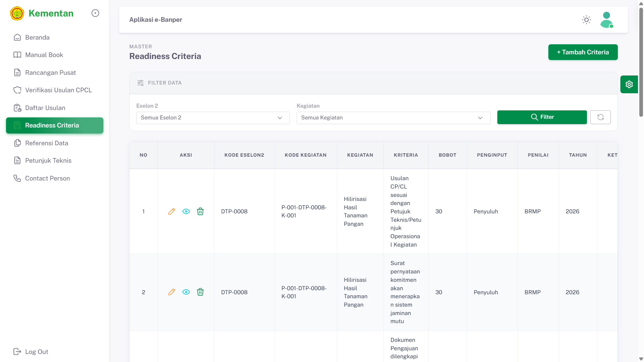Viewport: 644px width, 362px height.
Task: Navigate to Petunjuk Teknis
Action: point(48,160)
